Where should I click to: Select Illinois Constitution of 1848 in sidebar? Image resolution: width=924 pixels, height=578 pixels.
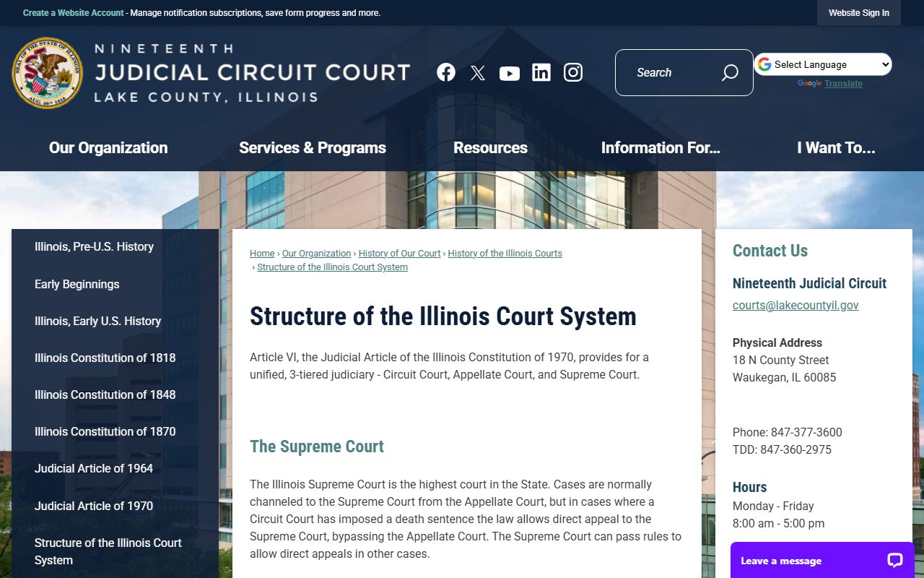coord(115,394)
